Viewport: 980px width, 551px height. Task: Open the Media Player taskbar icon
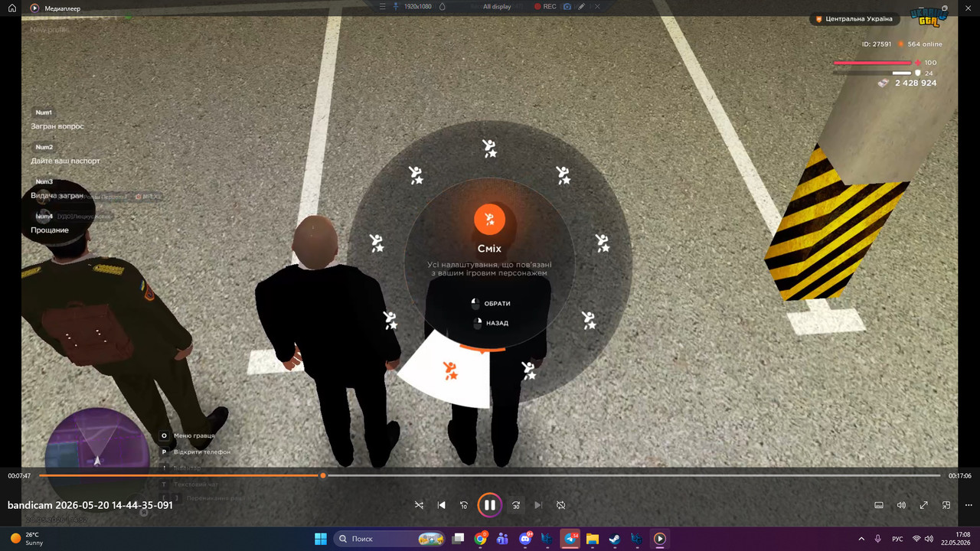659,539
